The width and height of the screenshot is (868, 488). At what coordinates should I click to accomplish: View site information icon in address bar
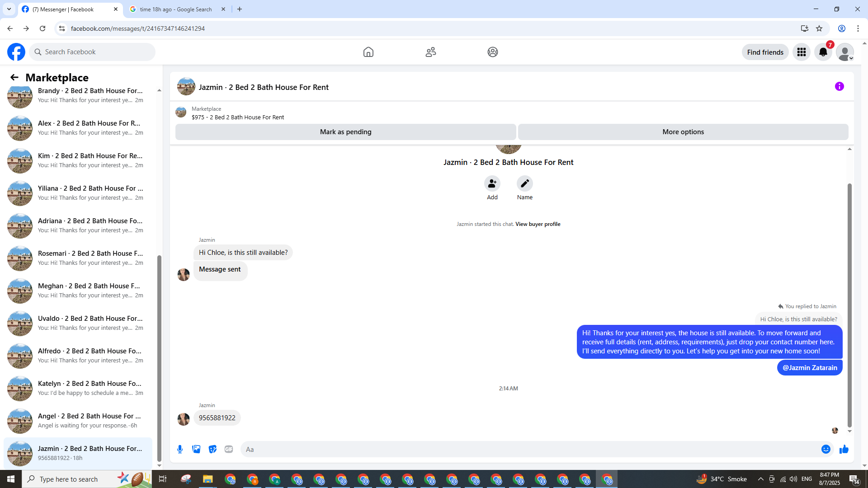(62, 28)
